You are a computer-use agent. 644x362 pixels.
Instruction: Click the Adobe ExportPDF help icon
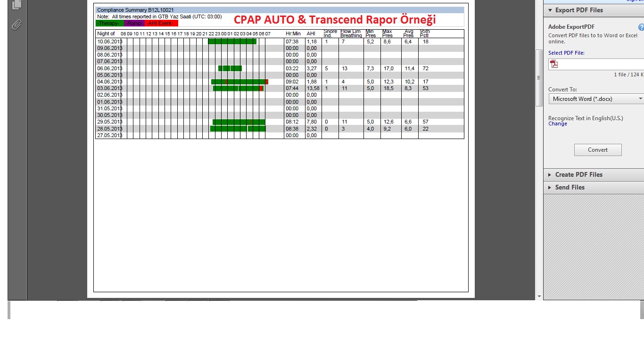[x=641, y=27]
